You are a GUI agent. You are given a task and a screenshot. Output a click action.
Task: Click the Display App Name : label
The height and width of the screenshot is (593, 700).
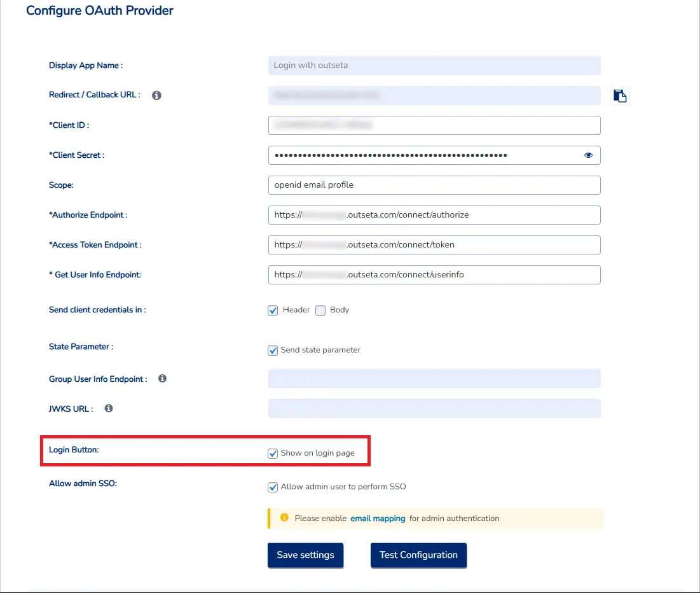click(x=86, y=66)
